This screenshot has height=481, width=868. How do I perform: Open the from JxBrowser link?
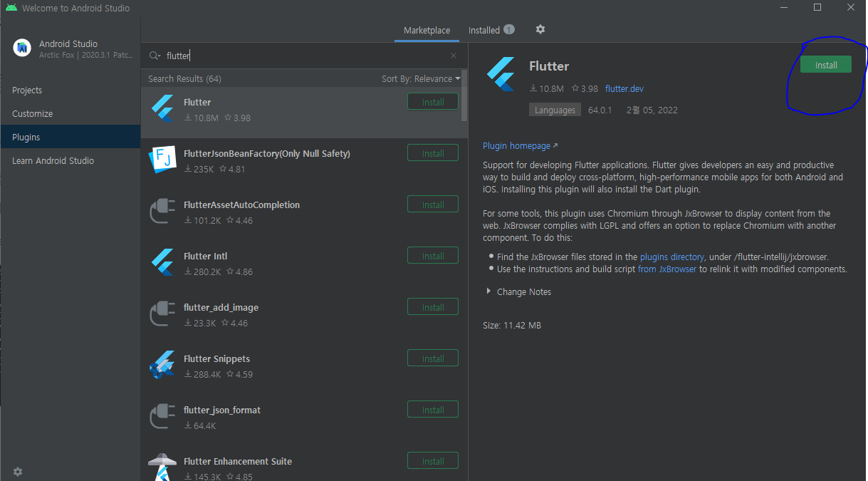(667, 269)
